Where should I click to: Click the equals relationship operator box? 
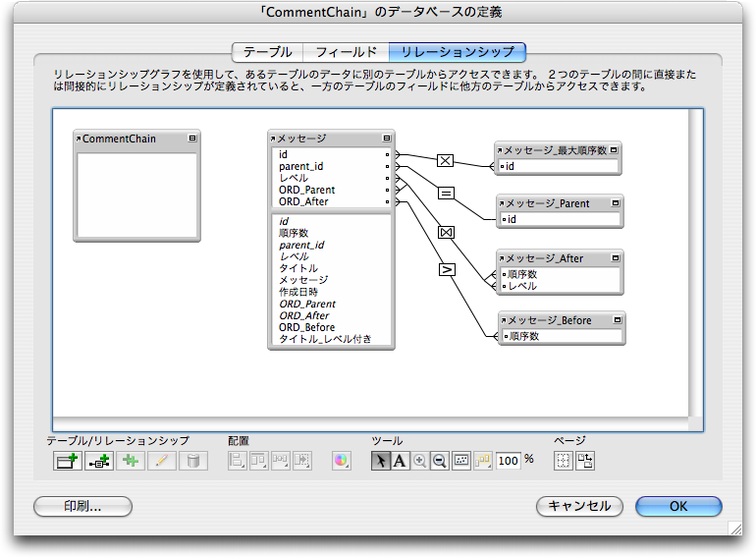point(445,194)
